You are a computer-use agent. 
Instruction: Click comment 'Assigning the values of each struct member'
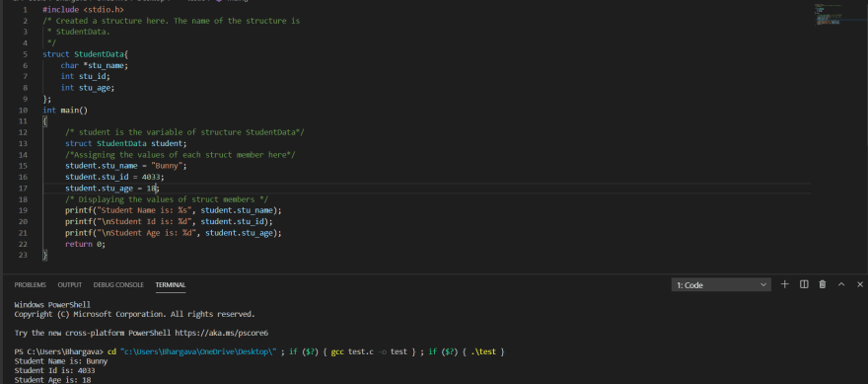click(x=181, y=155)
